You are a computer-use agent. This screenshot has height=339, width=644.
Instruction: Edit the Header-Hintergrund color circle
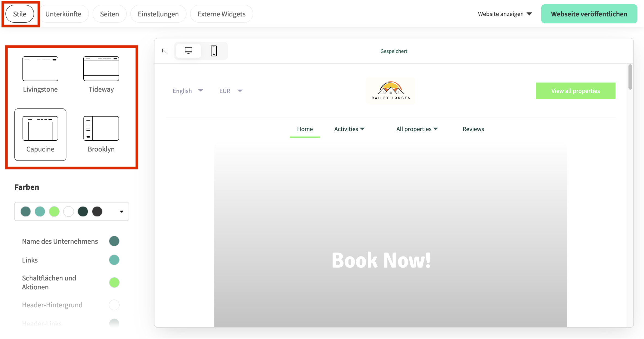coord(114,305)
